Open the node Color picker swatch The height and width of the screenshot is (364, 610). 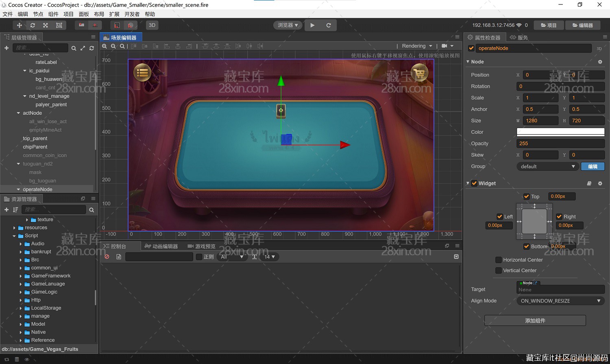point(560,132)
